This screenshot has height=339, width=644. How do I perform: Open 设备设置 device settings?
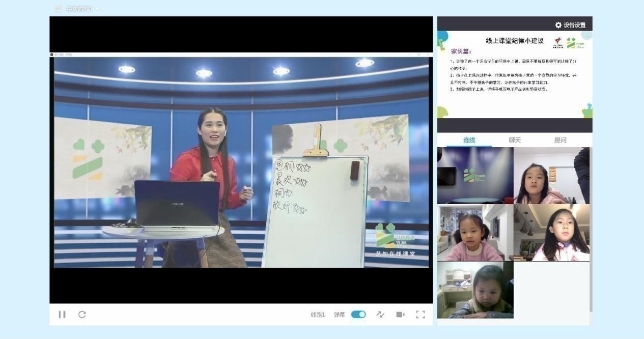pos(574,25)
